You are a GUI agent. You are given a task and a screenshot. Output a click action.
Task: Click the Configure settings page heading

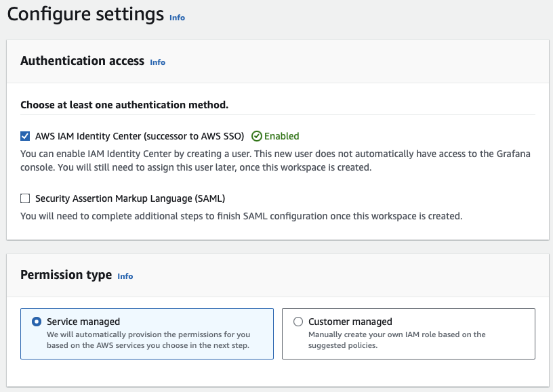[x=85, y=14]
